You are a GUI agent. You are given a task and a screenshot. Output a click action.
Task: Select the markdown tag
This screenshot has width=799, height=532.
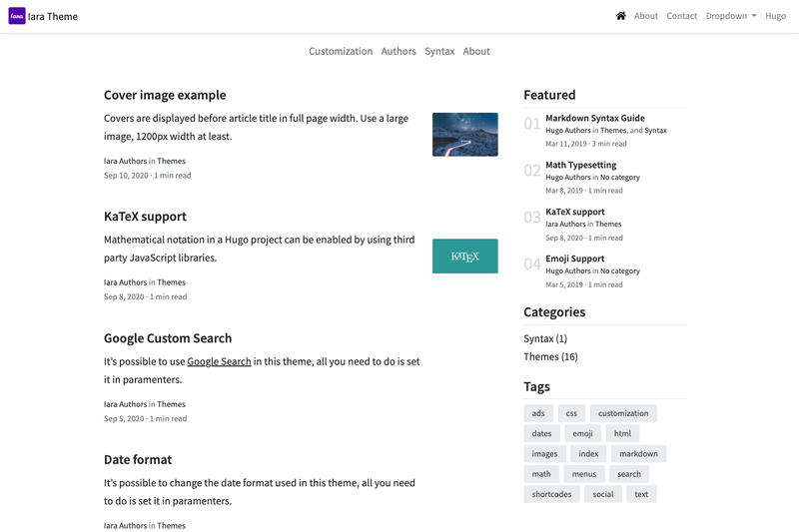click(638, 453)
